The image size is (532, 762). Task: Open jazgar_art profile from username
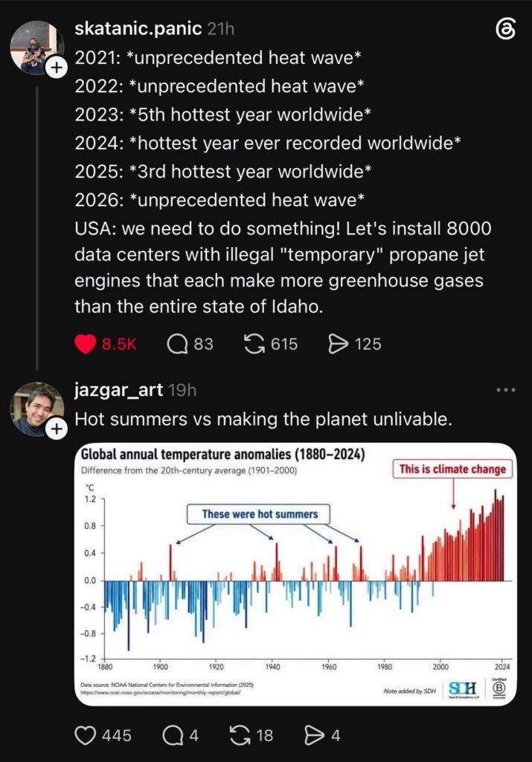[118, 390]
